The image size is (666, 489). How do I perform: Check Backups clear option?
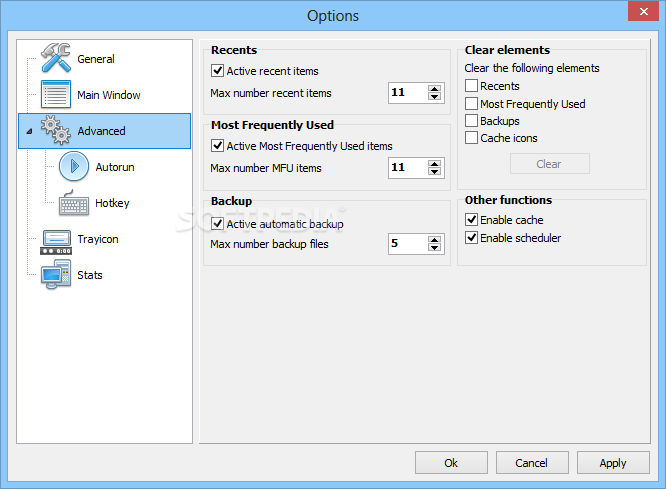pyautogui.click(x=471, y=121)
